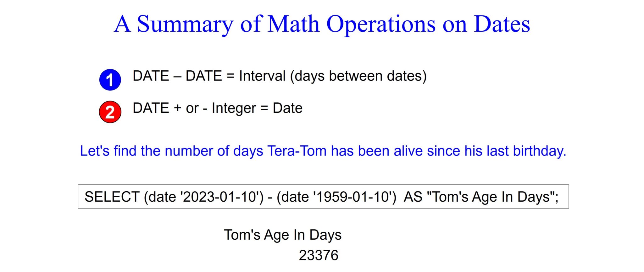
Task: Click the word "Integer" in rule two
Action: coord(234,108)
